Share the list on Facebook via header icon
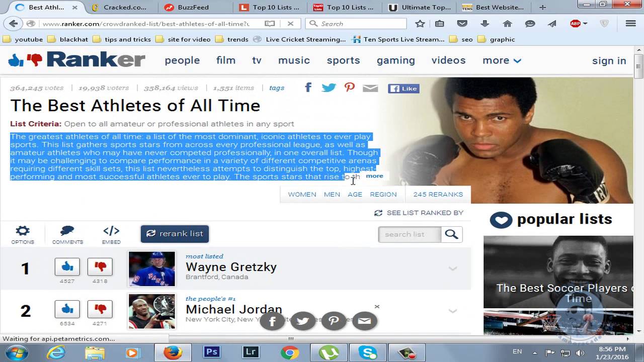The image size is (644, 362). tap(308, 88)
